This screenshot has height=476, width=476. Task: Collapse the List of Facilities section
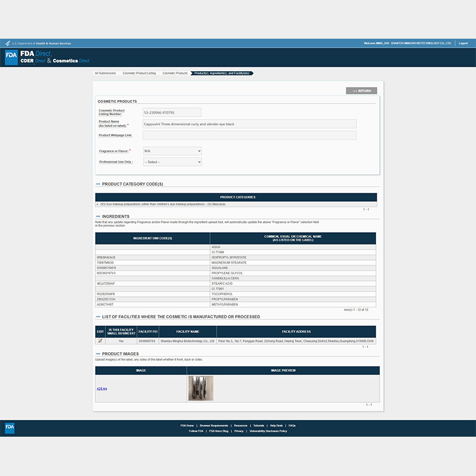coord(98,316)
